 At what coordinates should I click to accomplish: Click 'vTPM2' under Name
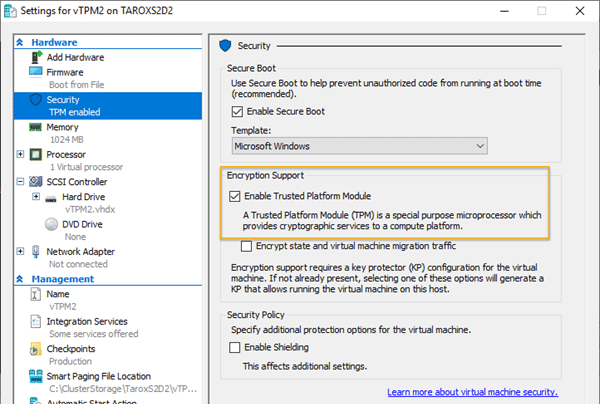tap(63, 307)
